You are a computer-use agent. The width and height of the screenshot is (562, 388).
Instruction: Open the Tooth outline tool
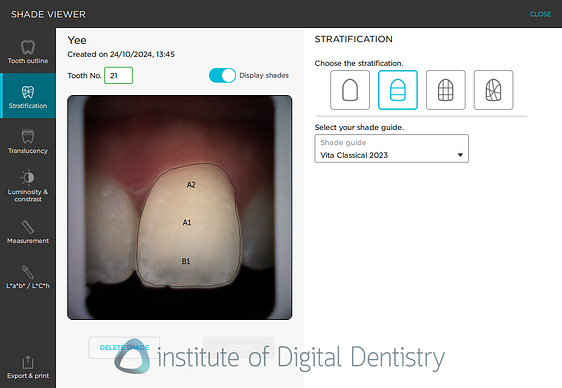click(28, 51)
